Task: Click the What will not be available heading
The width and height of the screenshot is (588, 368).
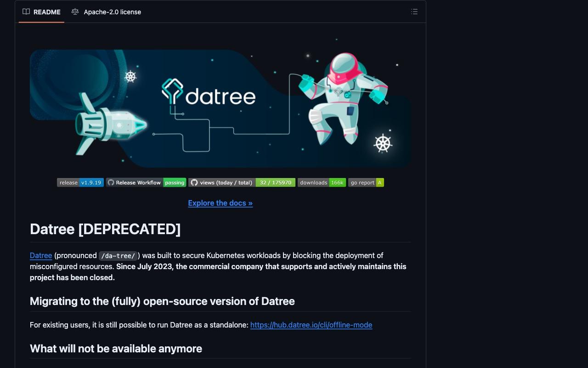Action: pyautogui.click(x=116, y=349)
